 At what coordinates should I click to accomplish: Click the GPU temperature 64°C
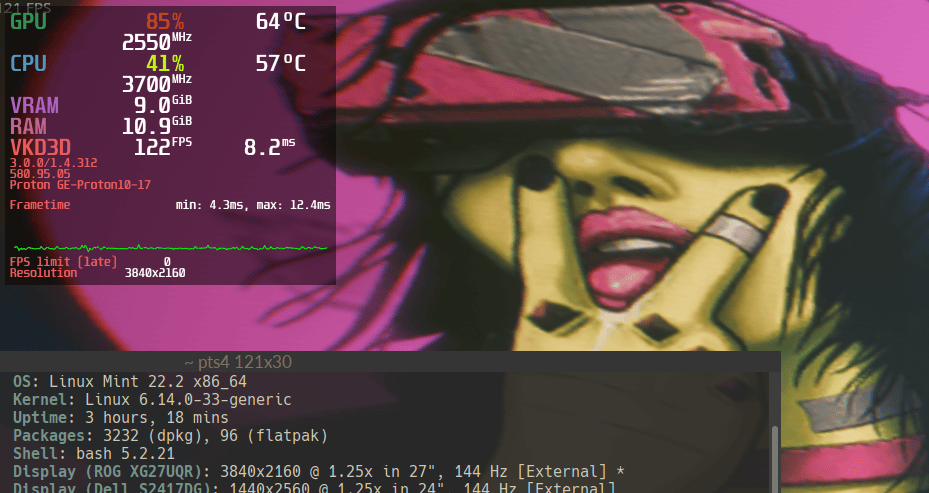[281, 22]
